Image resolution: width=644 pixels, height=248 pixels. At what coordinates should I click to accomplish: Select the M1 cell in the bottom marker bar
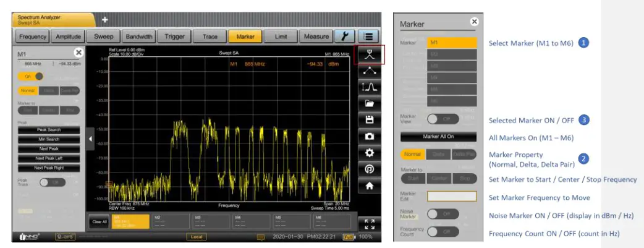(x=130, y=221)
